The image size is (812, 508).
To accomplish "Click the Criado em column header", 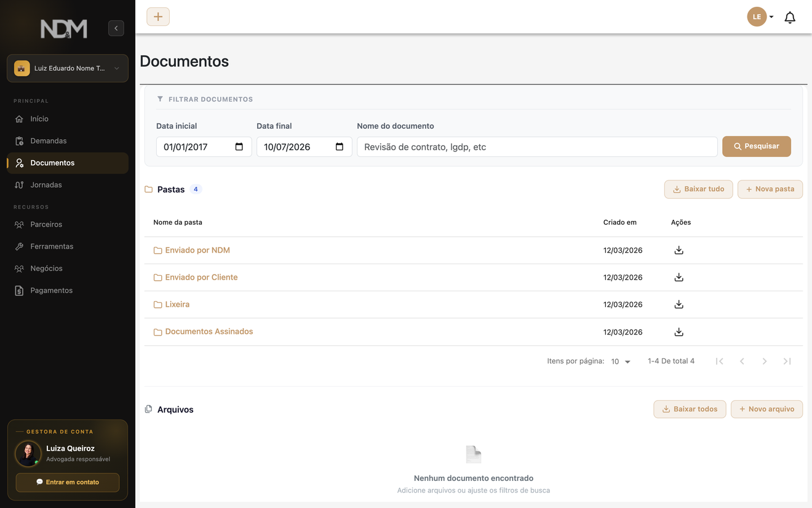I will (619, 222).
